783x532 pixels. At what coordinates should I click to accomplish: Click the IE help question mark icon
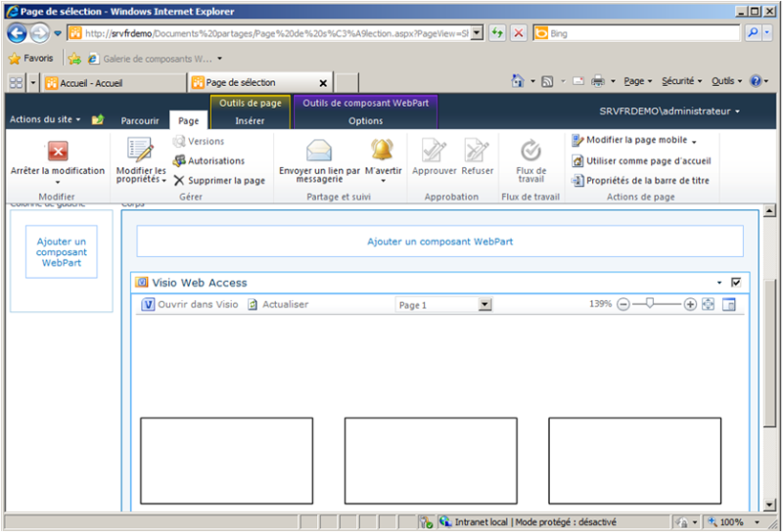click(x=756, y=81)
